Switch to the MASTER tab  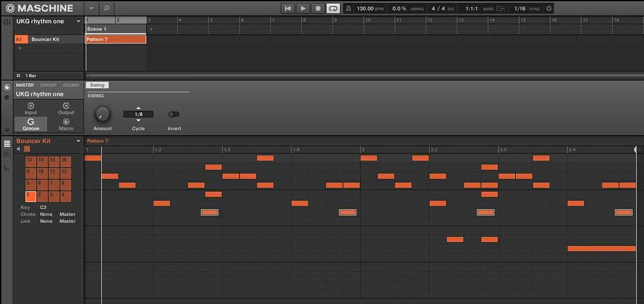tap(25, 85)
